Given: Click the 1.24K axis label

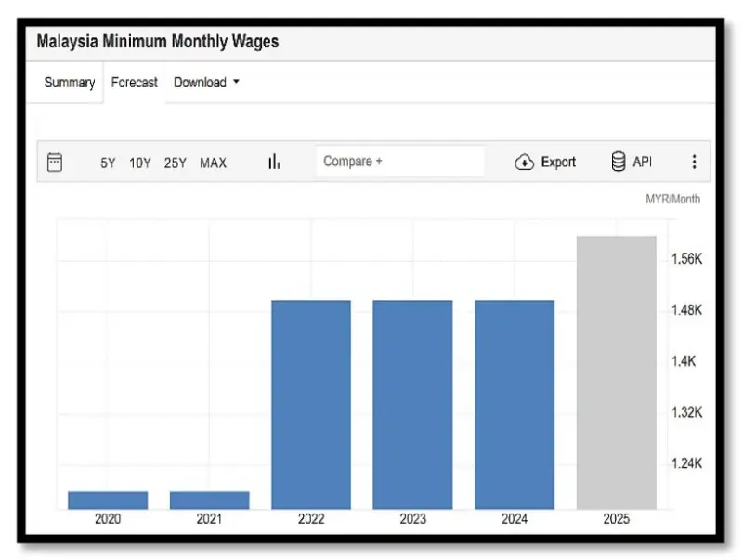Looking at the screenshot, I should pyautogui.click(x=686, y=463).
